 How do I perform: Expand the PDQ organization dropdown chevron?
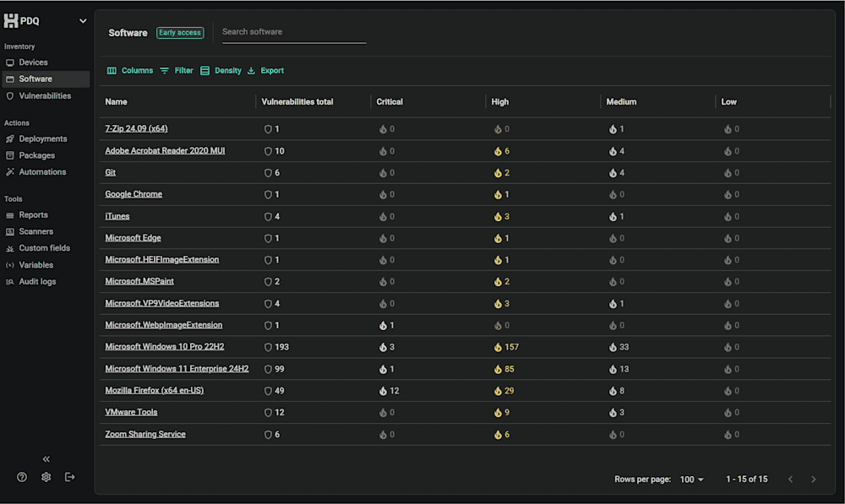pos(83,21)
